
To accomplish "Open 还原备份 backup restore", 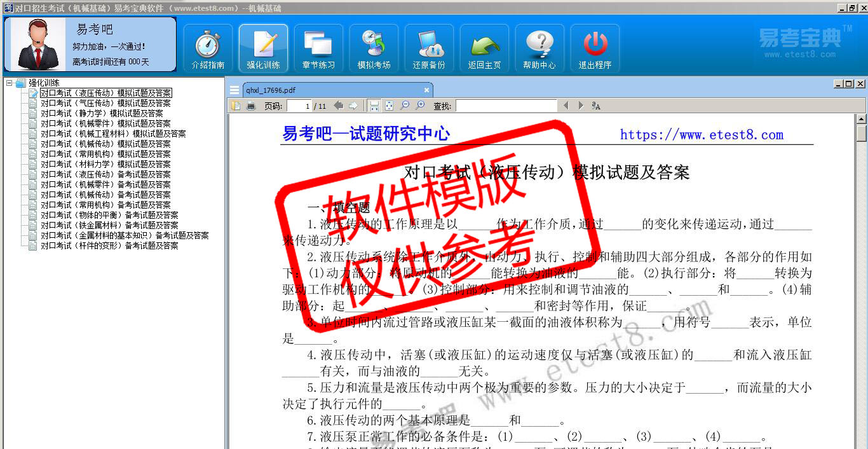I will [429, 48].
